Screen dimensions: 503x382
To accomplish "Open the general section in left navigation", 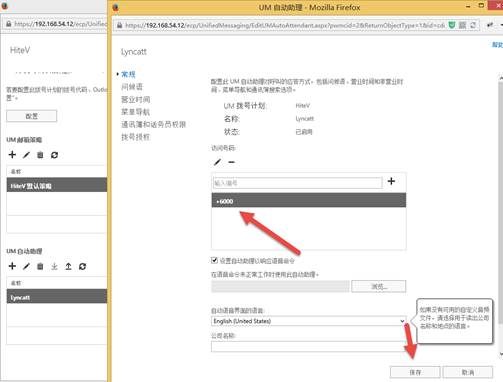I will coord(128,74).
